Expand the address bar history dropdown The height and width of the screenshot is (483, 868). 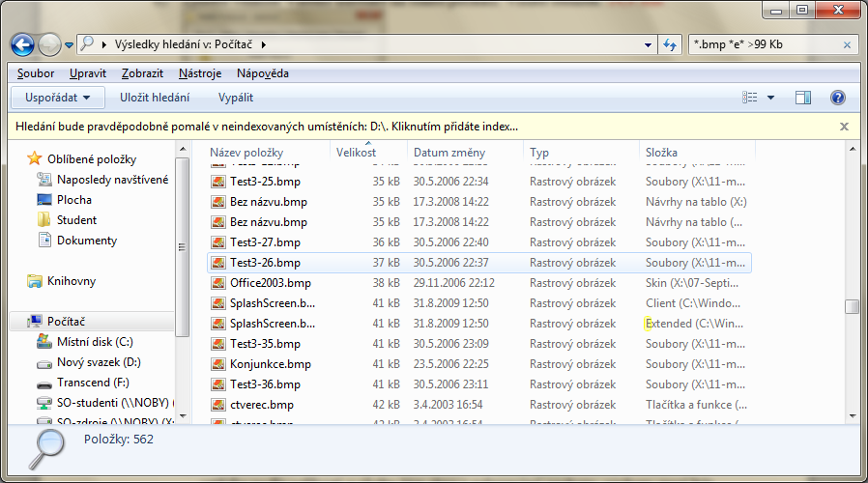pos(648,44)
